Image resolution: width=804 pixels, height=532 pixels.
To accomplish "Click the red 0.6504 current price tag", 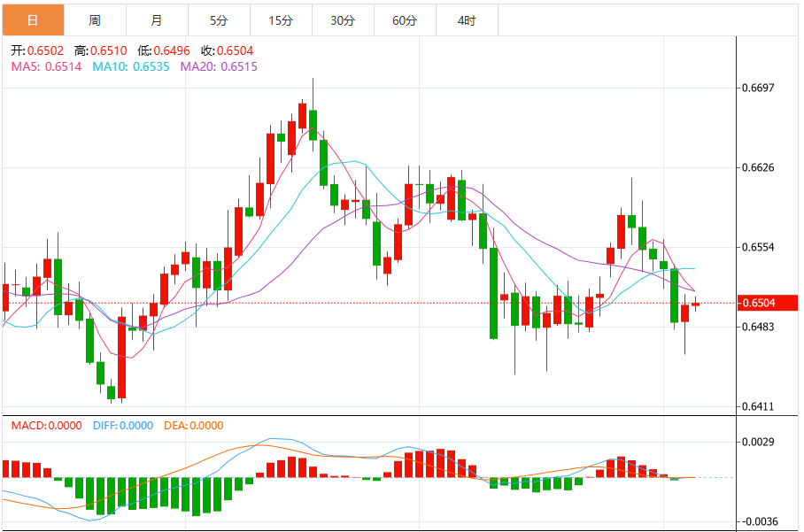I will point(768,304).
